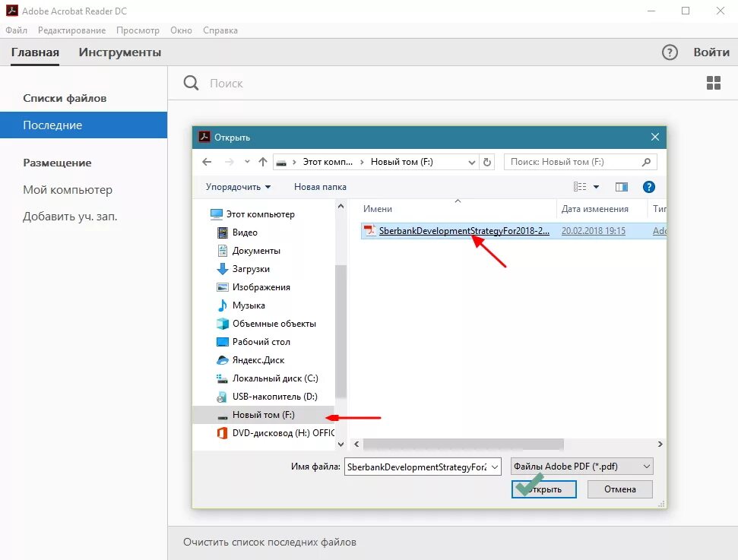Click Новый том (F:) in the address bar
This screenshot has height=560, width=738.
pos(401,162)
